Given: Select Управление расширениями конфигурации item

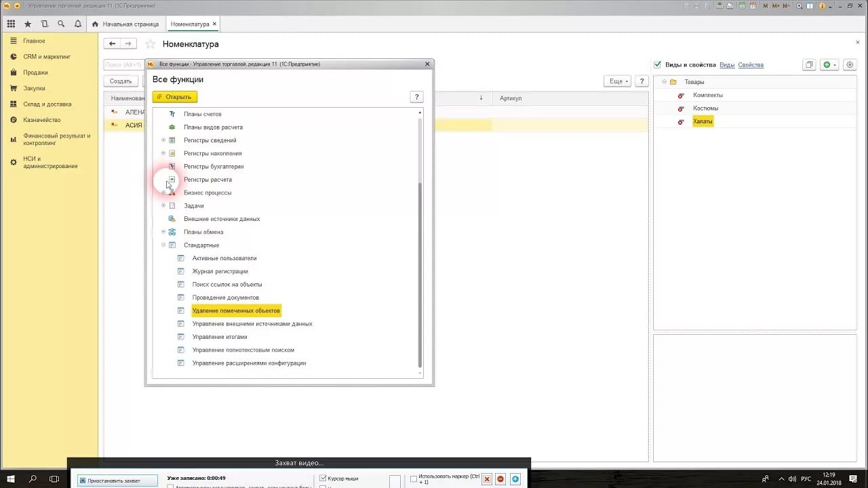Looking at the screenshot, I should click(x=249, y=363).
